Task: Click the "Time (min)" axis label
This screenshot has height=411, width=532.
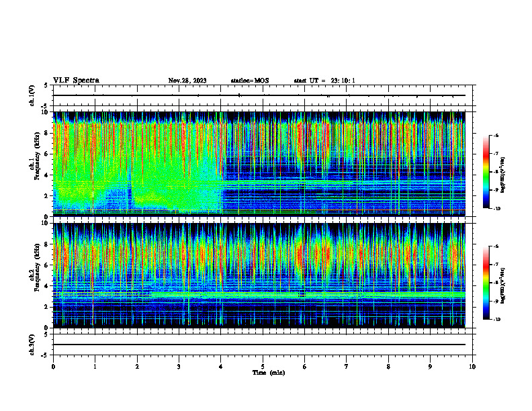Action: pyautogui.click(x=269, y=373)
